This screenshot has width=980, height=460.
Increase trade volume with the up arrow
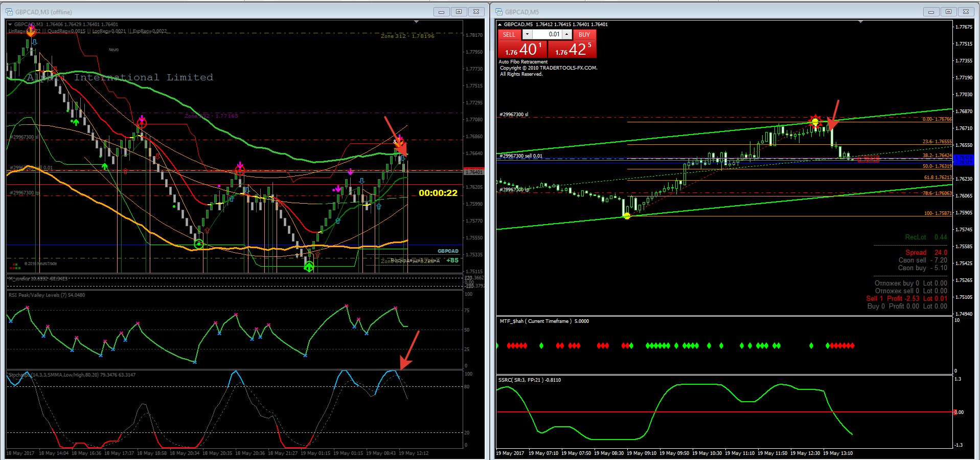click(566, 34)
